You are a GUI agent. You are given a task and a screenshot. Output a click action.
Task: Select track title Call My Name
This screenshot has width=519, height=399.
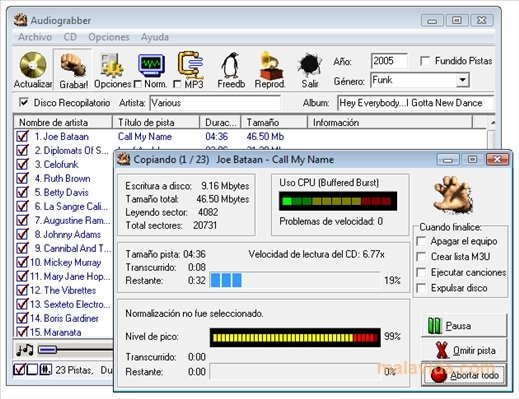(145, 136)
